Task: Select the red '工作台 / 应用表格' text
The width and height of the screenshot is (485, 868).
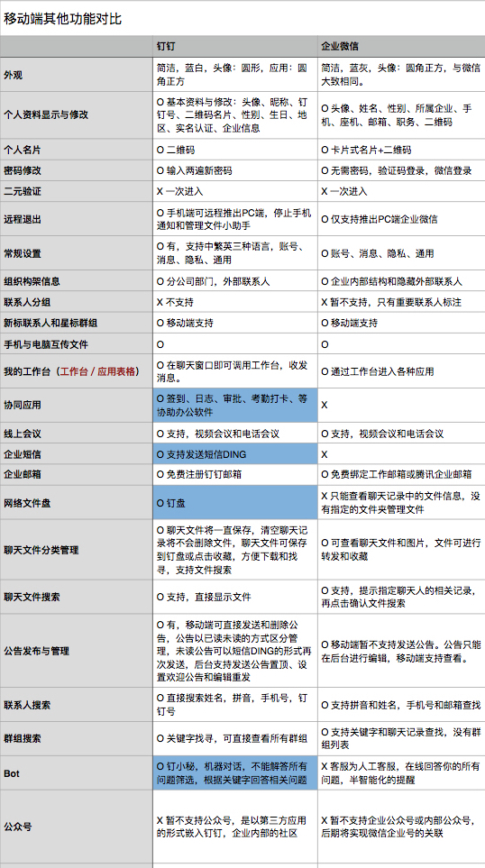Action: click(x=98, y=371)
